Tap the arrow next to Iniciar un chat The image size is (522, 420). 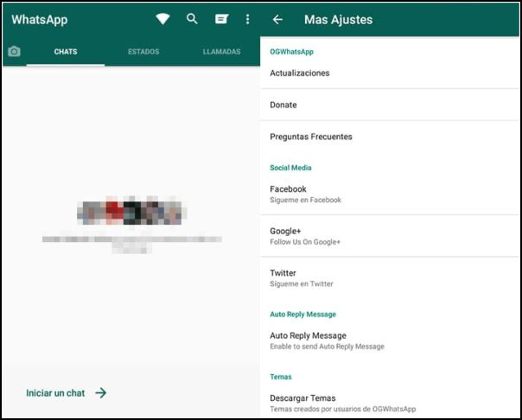101,393
